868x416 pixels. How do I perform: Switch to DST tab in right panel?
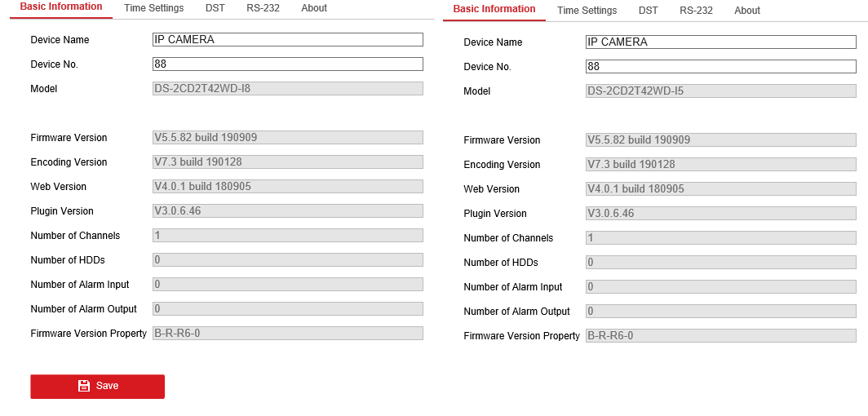pyautogui.click(x=649, y=11)
